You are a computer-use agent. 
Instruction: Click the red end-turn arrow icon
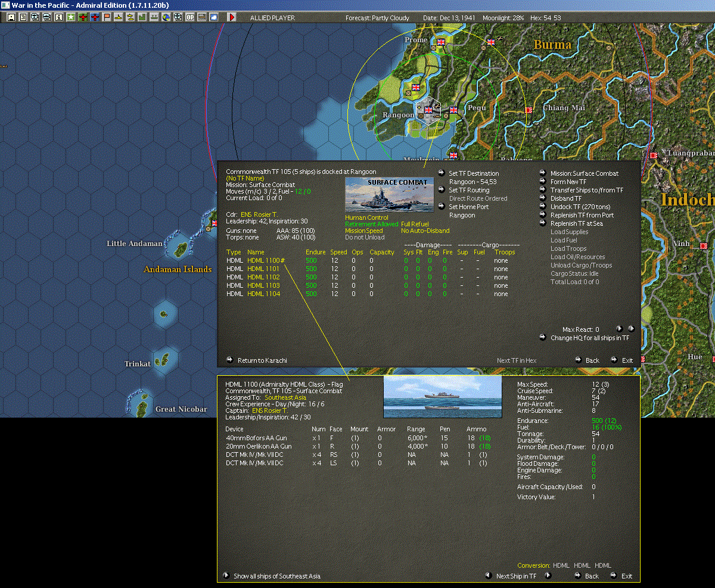(231, 17)
